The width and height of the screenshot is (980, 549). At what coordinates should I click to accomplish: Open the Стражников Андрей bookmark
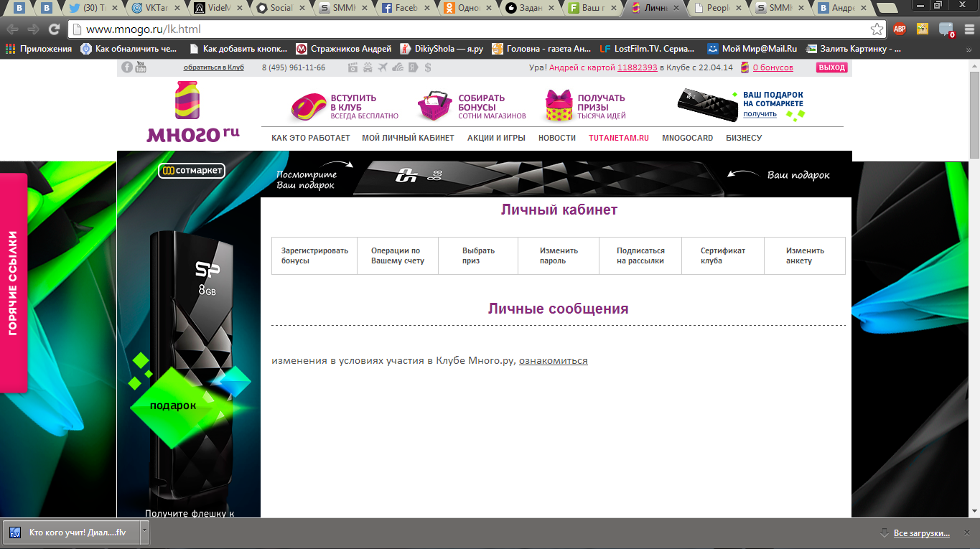(x=344, y=49)
